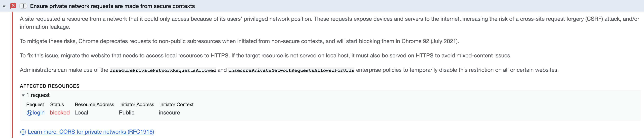Collapse the private network requests issue arrow

4,6
